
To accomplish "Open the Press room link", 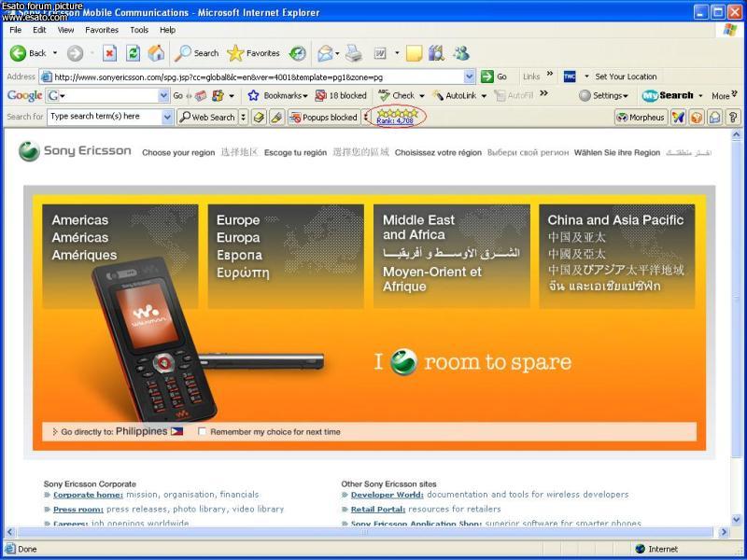I will (78, 509).
